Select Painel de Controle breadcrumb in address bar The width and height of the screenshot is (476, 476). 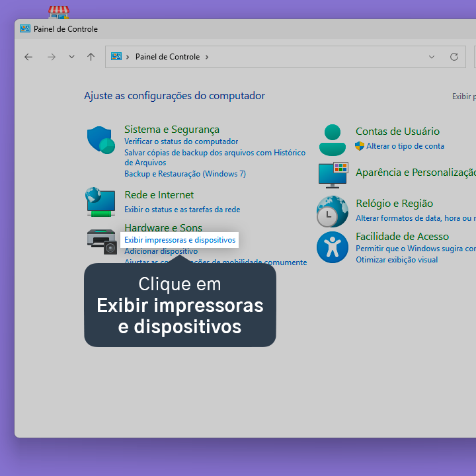pyautogui.click(x=167, y=57)
